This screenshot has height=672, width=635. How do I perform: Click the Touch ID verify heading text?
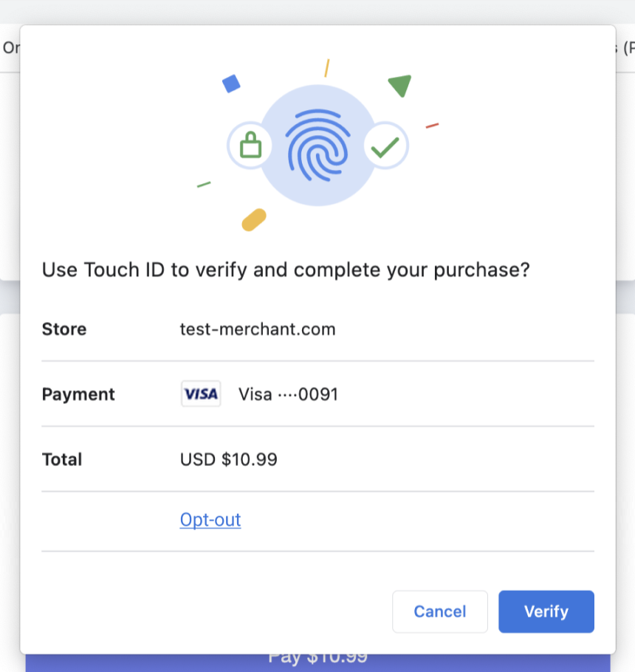[286, 270]
